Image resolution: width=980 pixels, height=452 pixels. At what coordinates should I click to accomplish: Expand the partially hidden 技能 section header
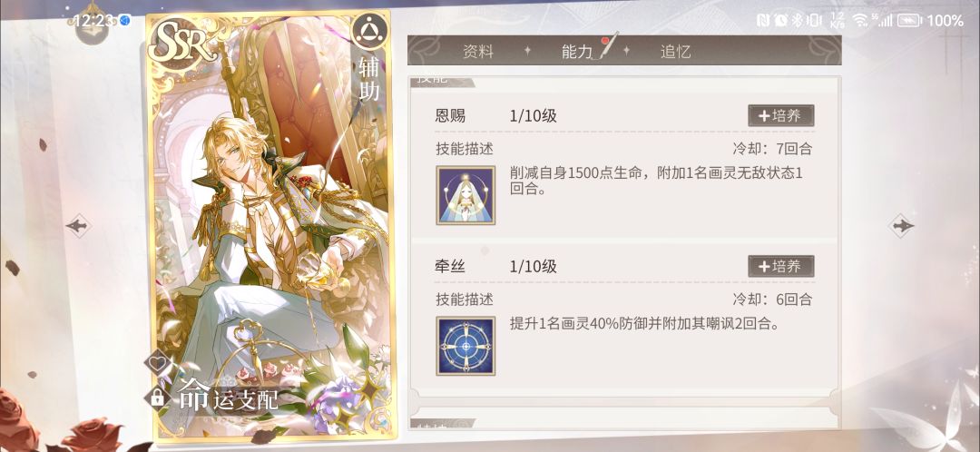coord(442,82)
